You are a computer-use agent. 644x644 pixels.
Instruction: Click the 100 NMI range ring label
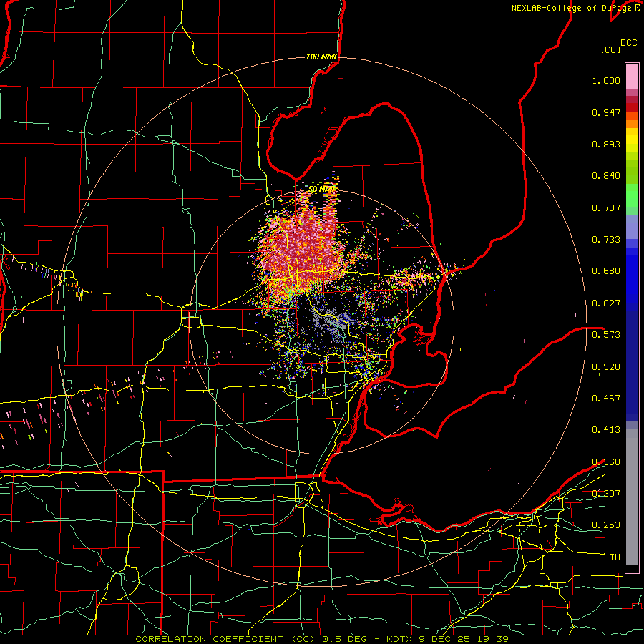pyautogui.click(x=321, y=57)
